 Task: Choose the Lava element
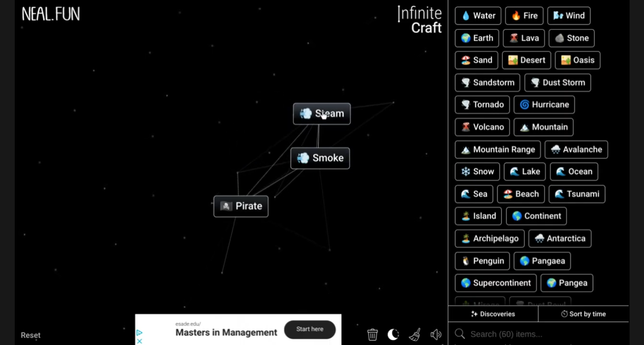coord(524,38)
